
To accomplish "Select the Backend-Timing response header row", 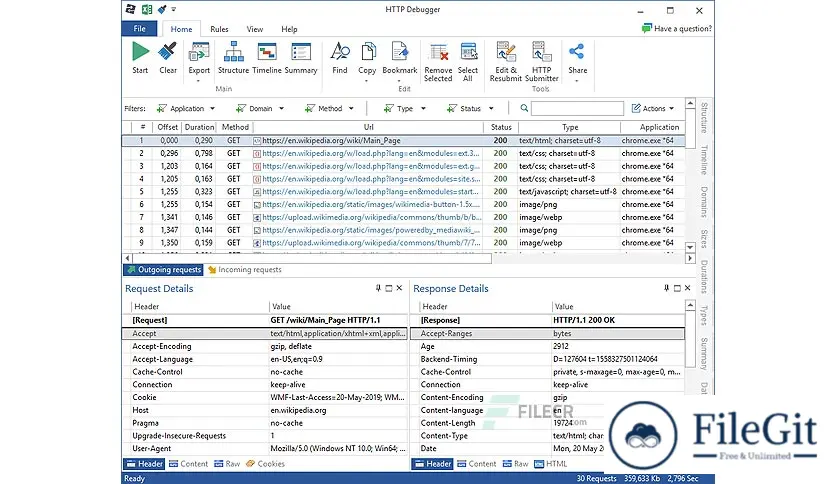I will (548, 359).
